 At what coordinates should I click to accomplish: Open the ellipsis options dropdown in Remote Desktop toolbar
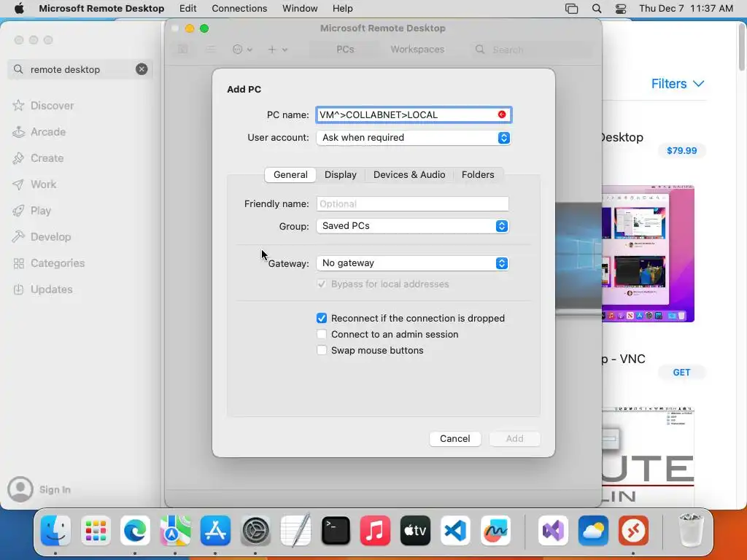tap(242, 50)
